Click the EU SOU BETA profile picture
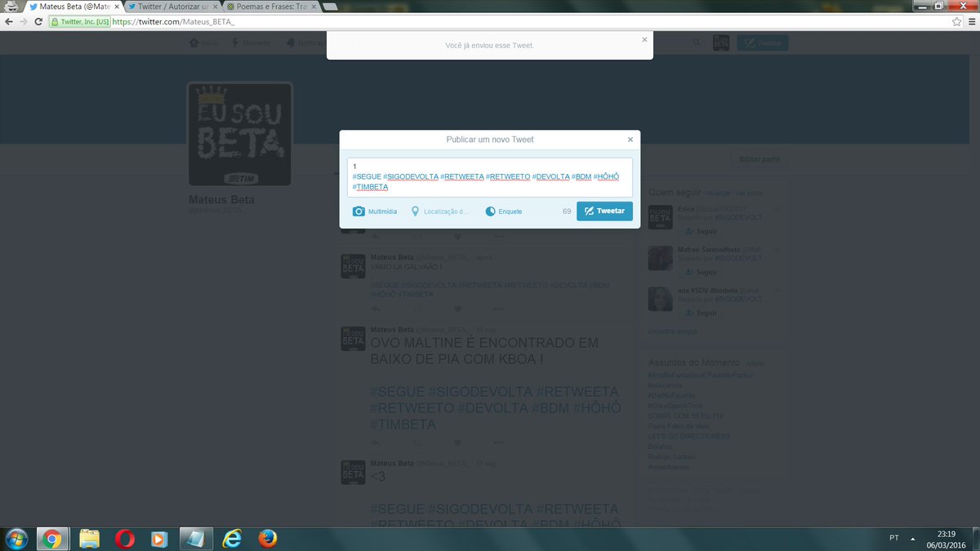980x551 pixels. click(240, 134)
